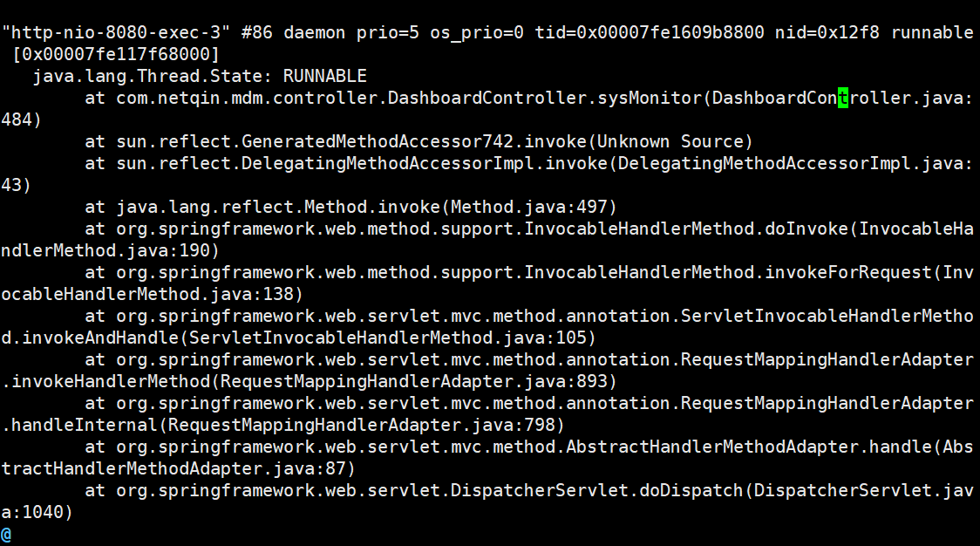Click the RUNNABLE thread state text
The height and width of the screenshot is (546, 980).
325,76
